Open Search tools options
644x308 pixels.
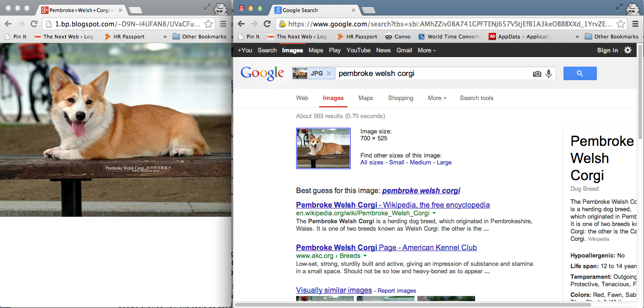[477, 98]
